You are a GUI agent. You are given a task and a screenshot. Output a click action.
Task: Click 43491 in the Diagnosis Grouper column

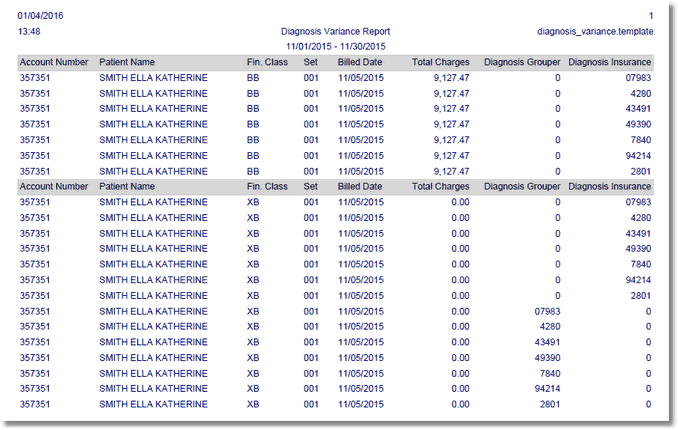[547, 342]
